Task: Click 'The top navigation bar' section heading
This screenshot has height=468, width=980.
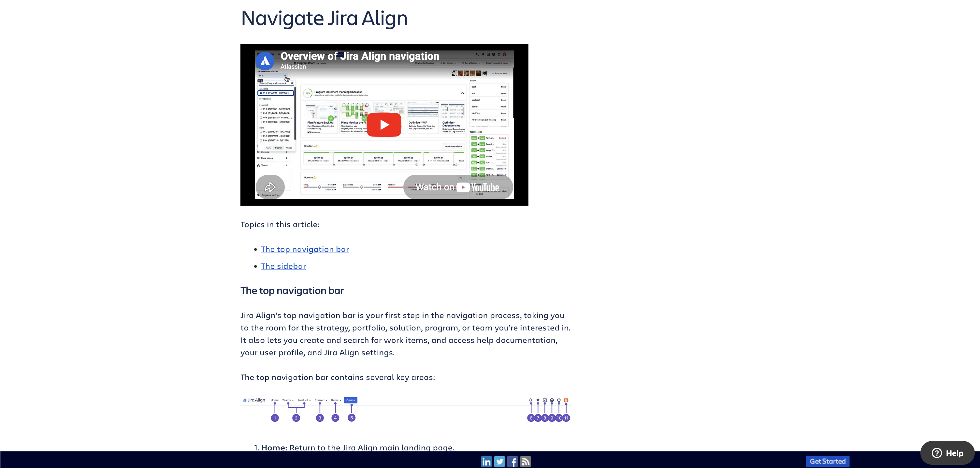Action: click(x=292, y=291)
